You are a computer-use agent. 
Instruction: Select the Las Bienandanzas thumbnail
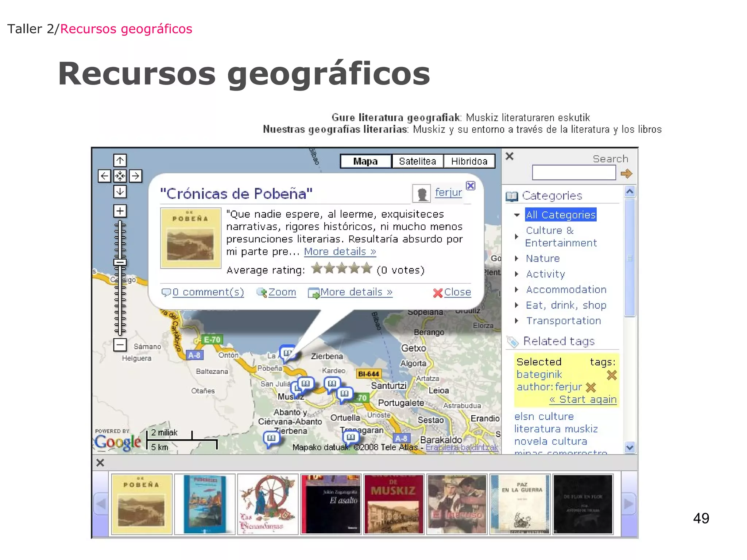[268, 504]
